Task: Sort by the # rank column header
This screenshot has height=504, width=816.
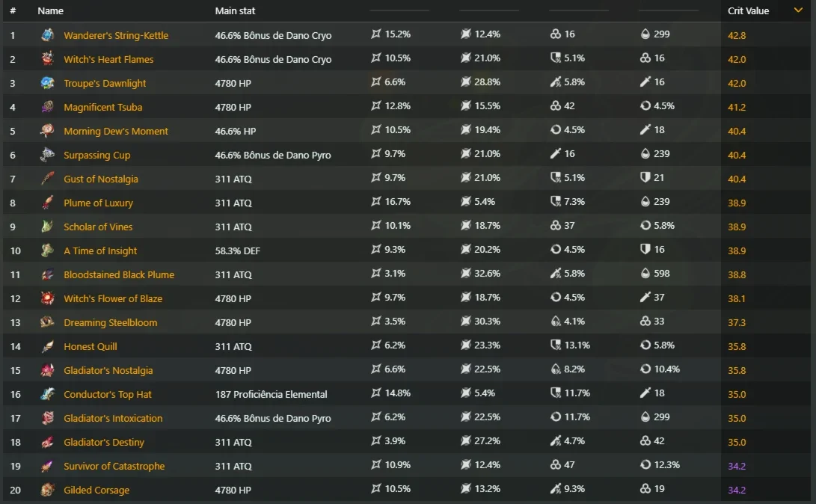Action: [x=13, y=10]
